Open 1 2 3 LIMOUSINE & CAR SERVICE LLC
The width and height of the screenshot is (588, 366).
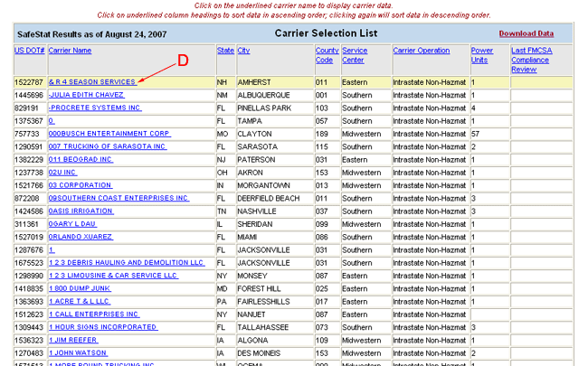(x=113, y=276)
